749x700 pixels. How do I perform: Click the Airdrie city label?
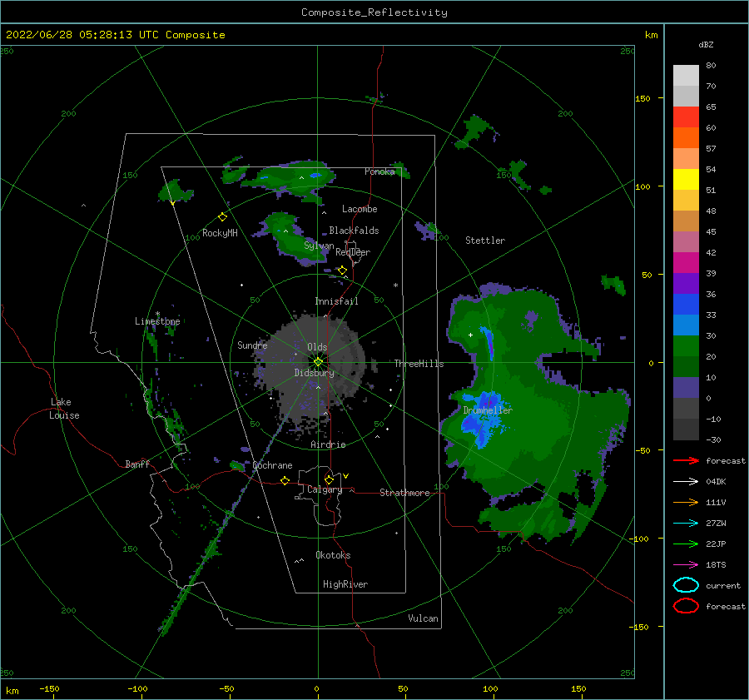pos(328,444)
